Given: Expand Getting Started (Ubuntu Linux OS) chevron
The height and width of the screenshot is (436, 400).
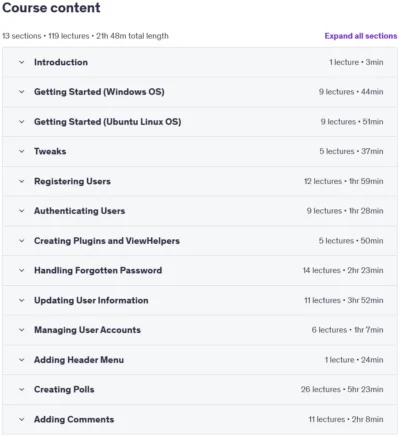Looking at the screenshot, I should (x=22, y=122).
